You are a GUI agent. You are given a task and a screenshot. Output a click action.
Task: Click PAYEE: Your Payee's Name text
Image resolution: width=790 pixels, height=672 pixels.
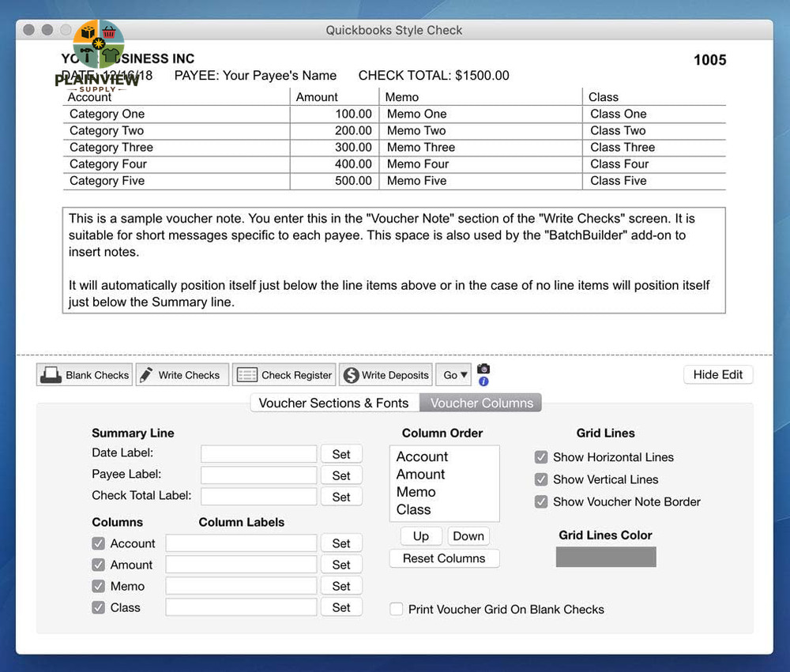pos(255,76)
